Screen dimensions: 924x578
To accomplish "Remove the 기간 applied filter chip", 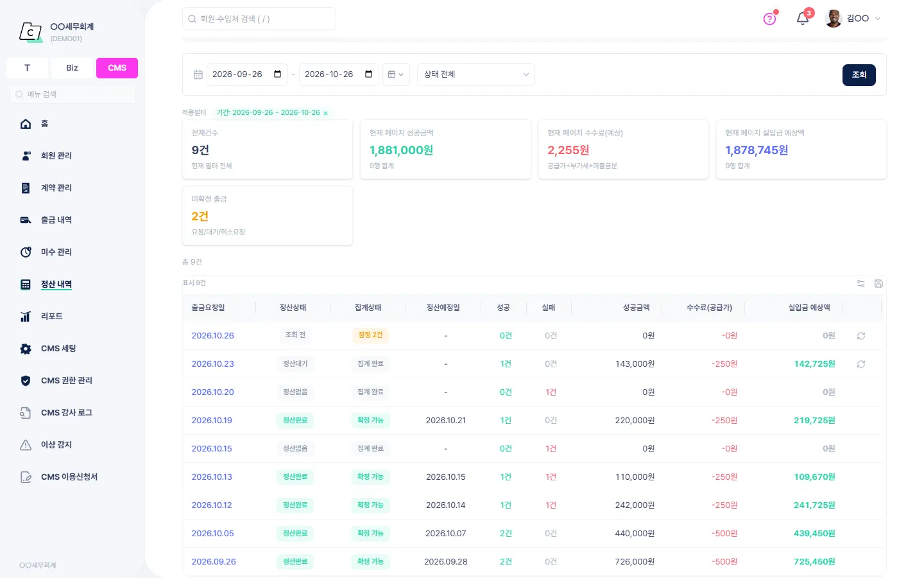I will click(325, 113).
